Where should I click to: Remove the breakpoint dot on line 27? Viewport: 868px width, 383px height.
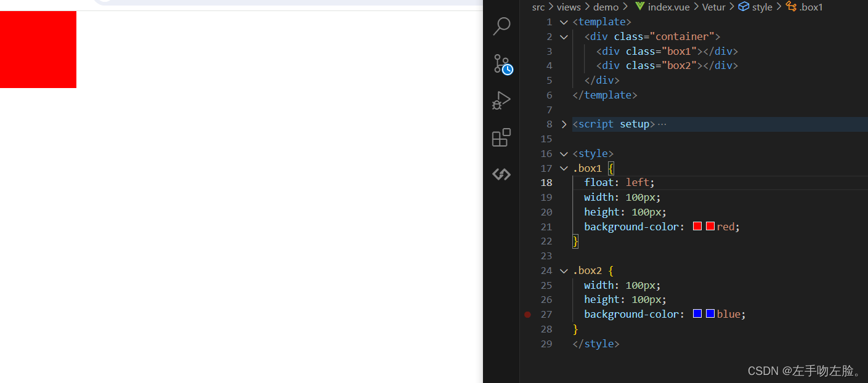527,315
